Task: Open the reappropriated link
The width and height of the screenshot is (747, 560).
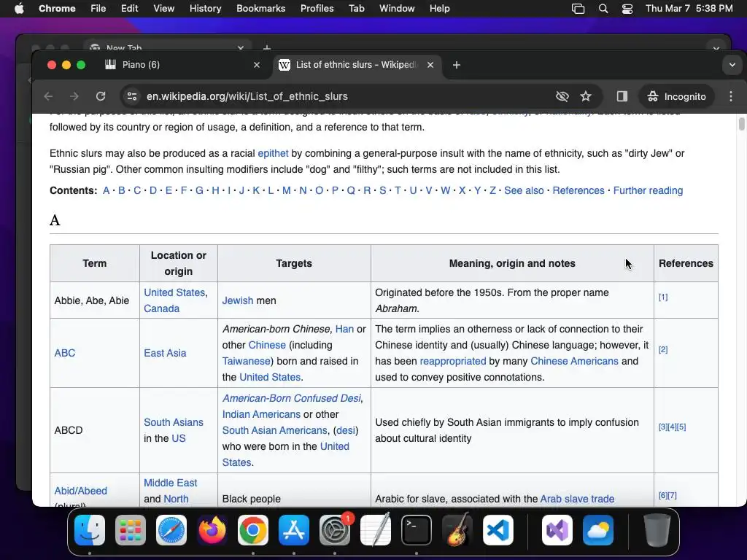Action: [x=452, y=361]
